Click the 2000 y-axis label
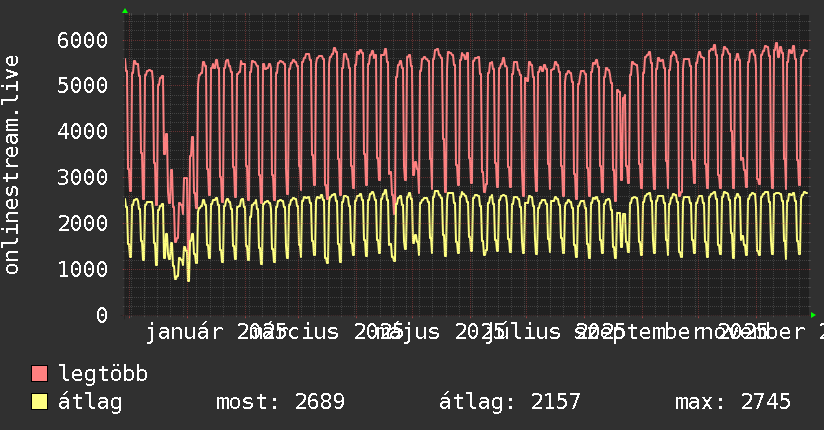824x430 pixels. pos(83,224)
